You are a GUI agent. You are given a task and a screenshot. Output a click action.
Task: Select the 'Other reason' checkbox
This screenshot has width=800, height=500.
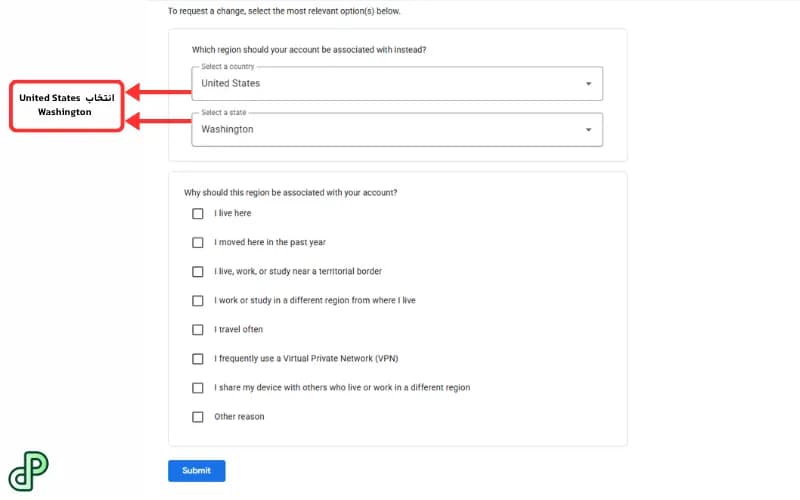(197, 417)
